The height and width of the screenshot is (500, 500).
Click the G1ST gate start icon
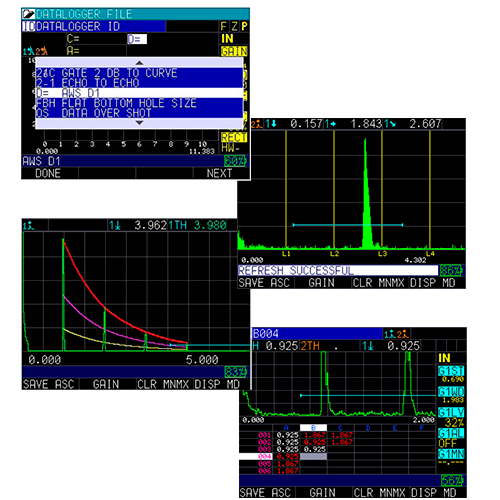click(x=451, y=371)
